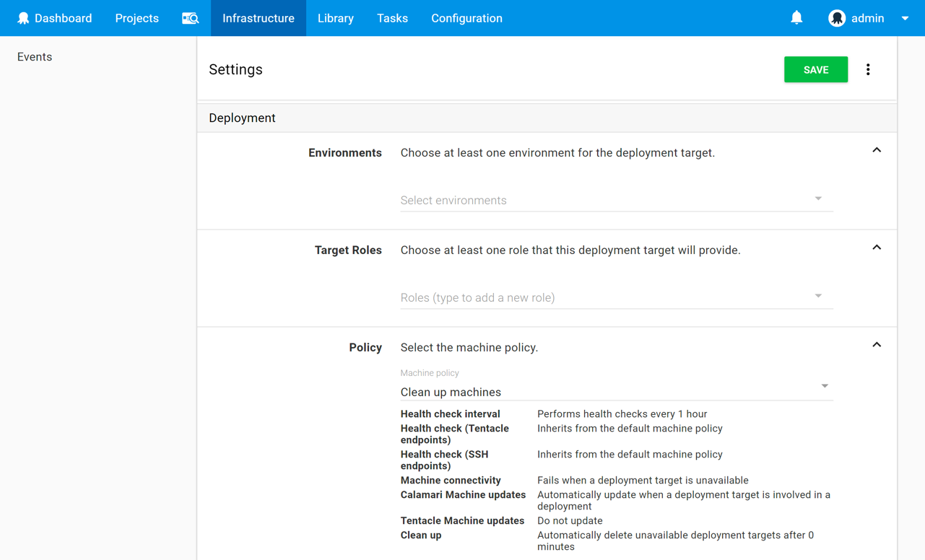This screenshot has height=560, width=925.
Task: Switch to the Tasks page
Action: (x=392, y=18)
